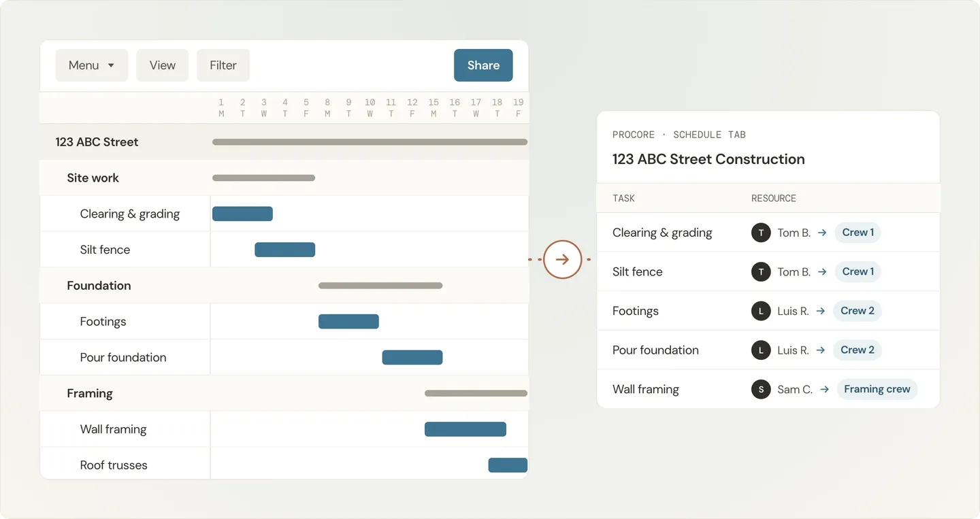The image size is (980, 519).
Task: Click the 123 ABC Street summary bar
Action: click(x=370, y=142)
